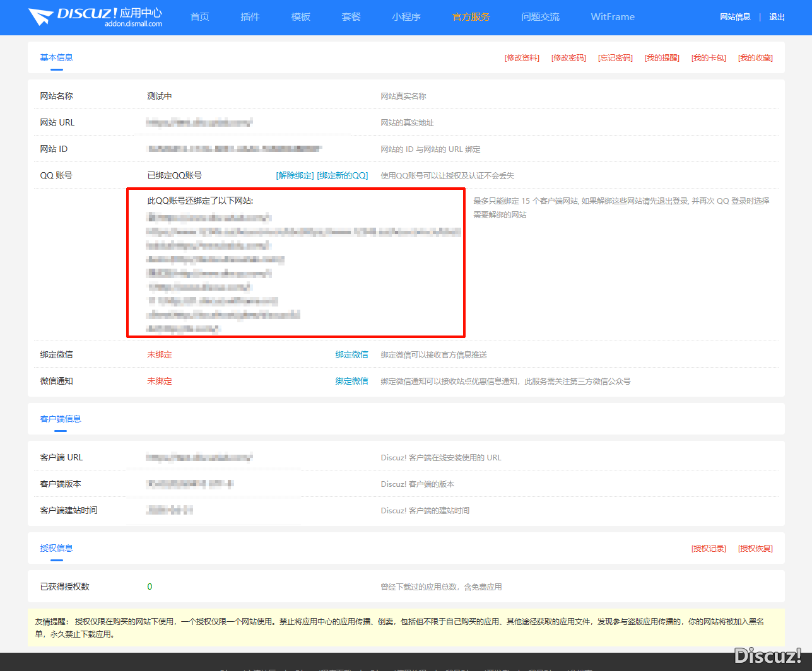Image resolution: width=812 pixels, height=671 pixels.
Task: Click the [我的卡包] link
Action: 709,58
